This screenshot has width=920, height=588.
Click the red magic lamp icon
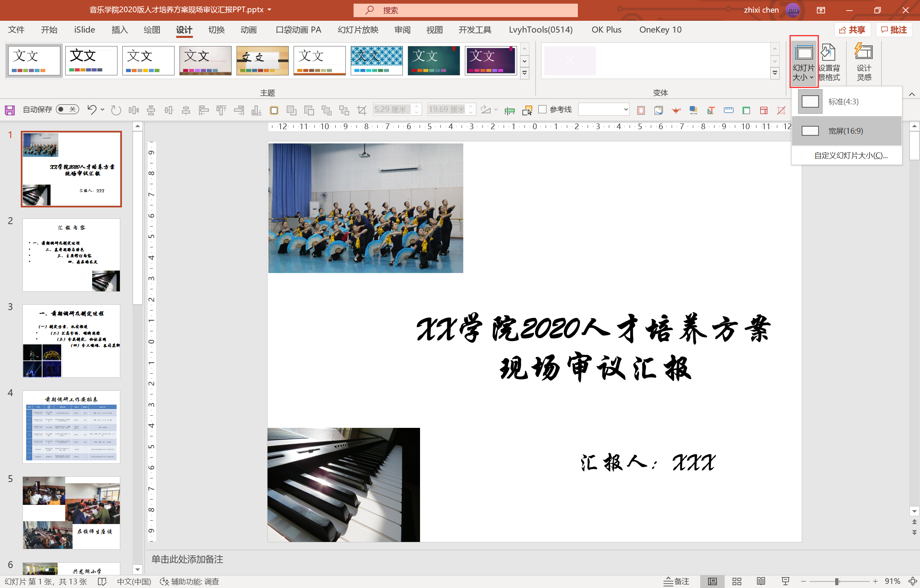[x=676, y=110]
